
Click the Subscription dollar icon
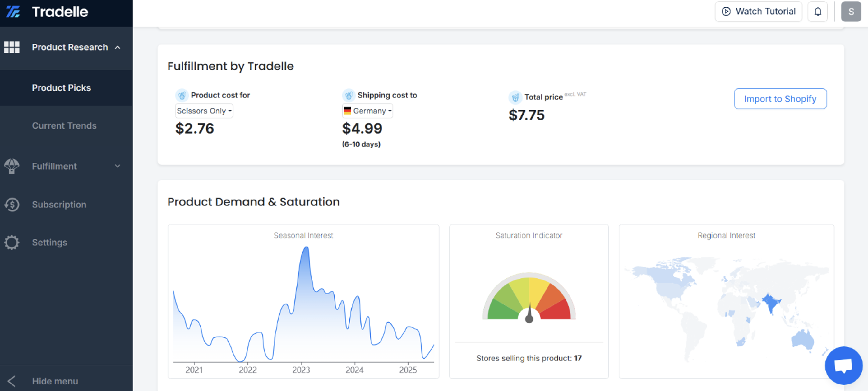[x=12, y=205]
